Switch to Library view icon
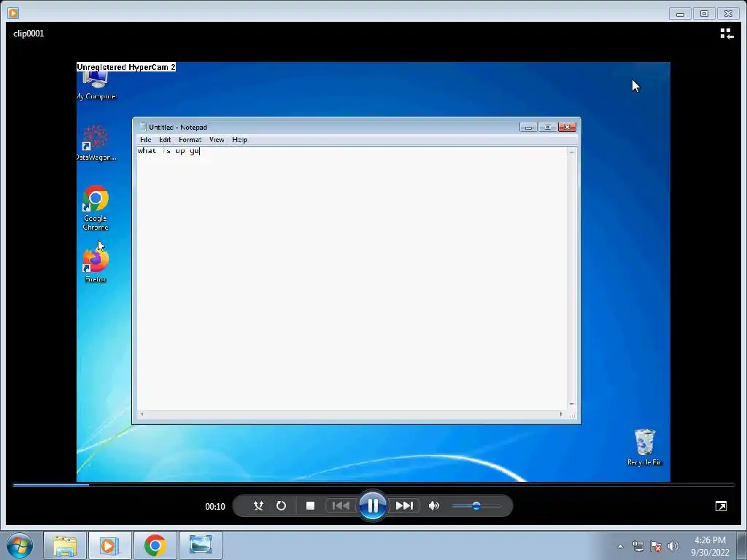The width and height of the screenshot is (747, 560). pyautogui.click(x=727, y=34)
